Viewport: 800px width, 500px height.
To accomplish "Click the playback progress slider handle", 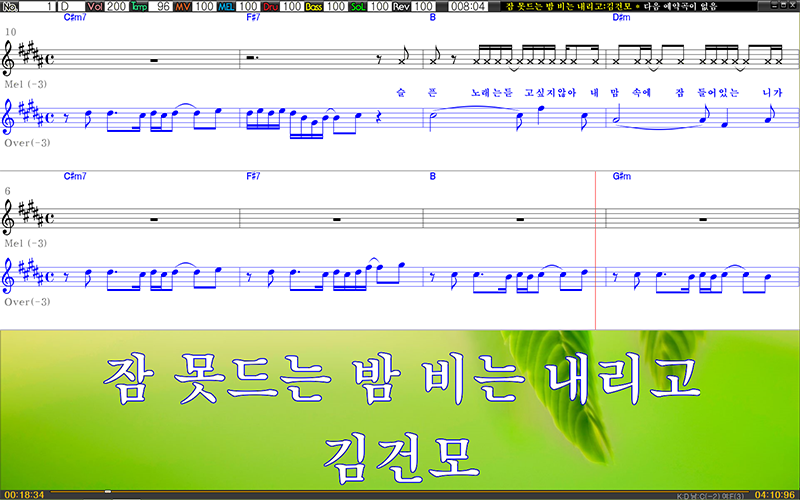I will pyautogui.click(x=108, y=492).
